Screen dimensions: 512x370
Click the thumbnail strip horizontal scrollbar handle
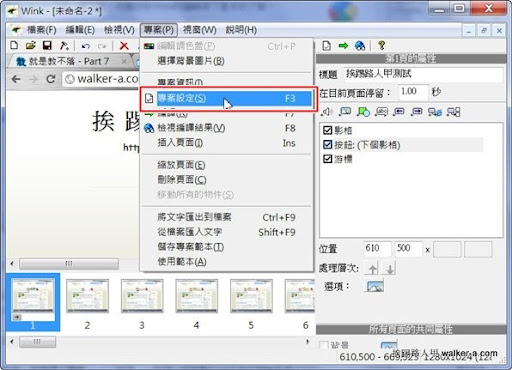point(37,342)
